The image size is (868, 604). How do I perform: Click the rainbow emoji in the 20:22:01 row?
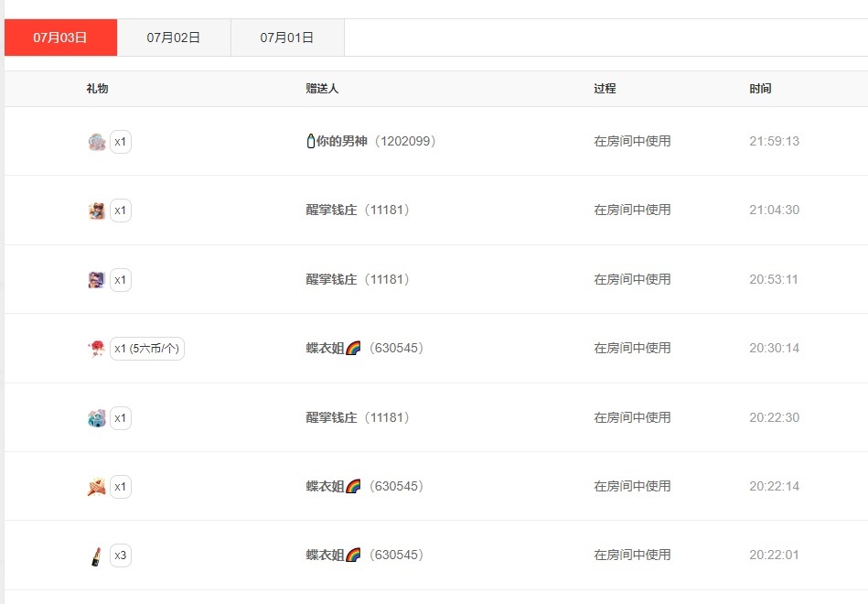coord(353,555)
